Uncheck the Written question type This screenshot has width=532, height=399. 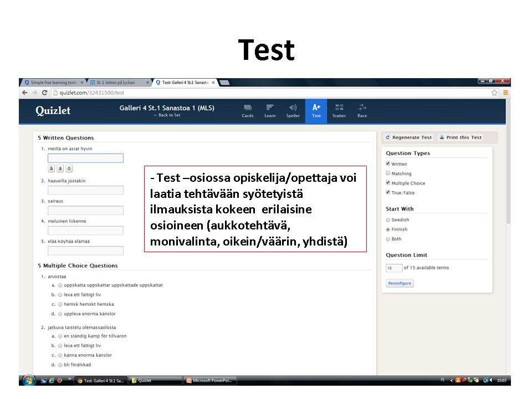click(388, 164)
